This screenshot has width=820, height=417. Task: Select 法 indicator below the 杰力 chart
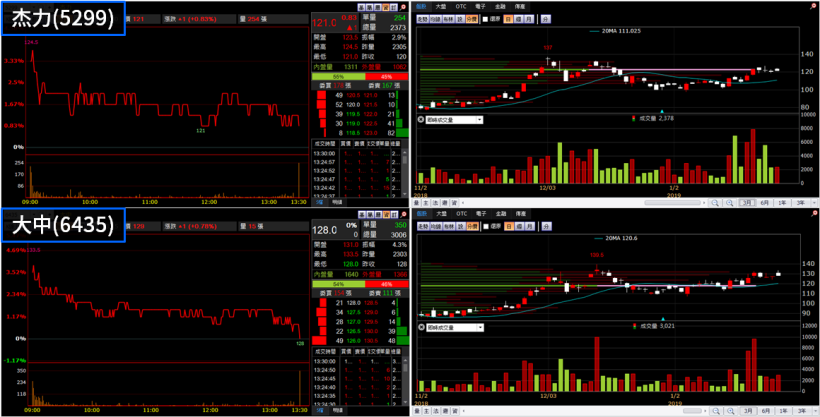(435, 202)
